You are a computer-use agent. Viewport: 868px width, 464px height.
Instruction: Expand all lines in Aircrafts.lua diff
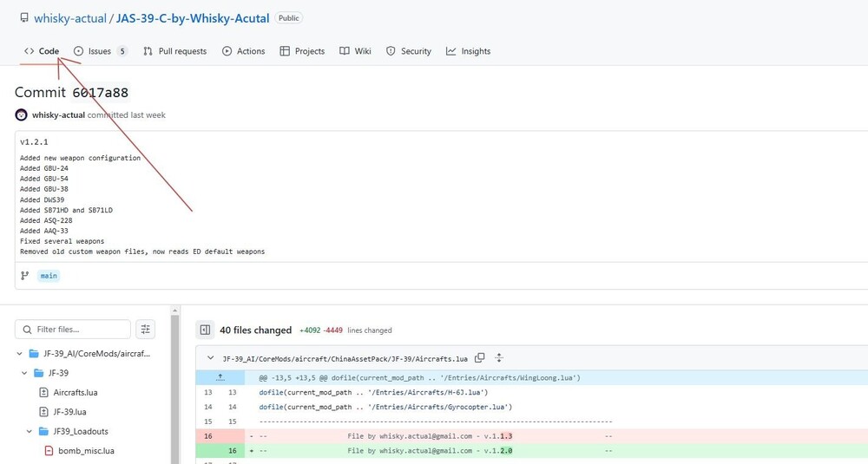click(499, 358)
